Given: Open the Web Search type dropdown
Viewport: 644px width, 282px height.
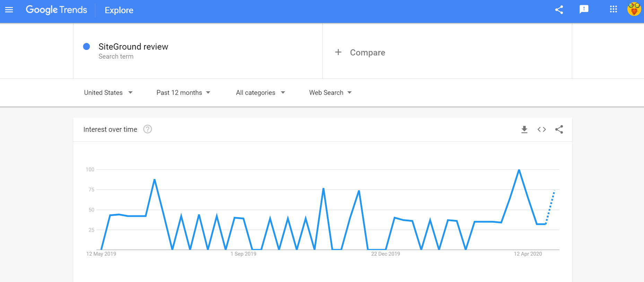Looking at the screenshot, I should tap(330, 93).
